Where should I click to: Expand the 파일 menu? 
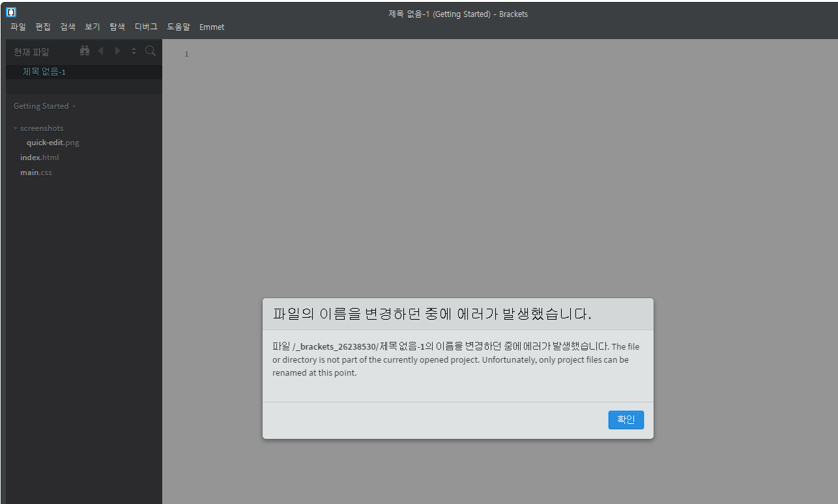18,27
